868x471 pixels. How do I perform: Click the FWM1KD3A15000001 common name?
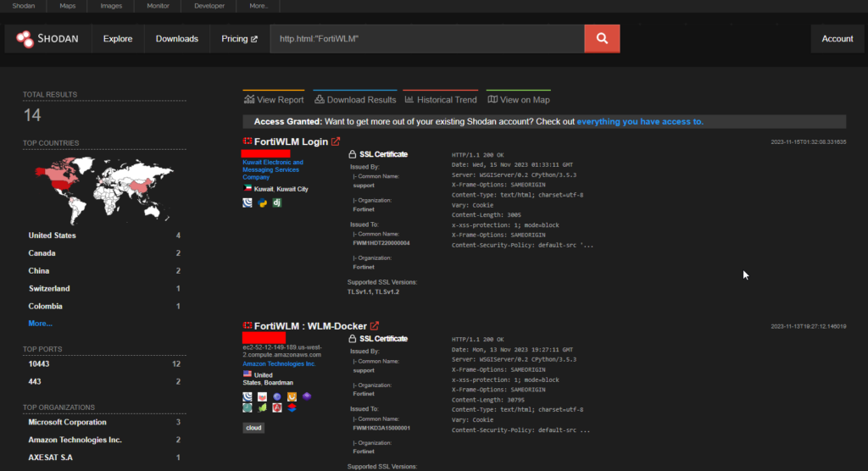point(381,428)
